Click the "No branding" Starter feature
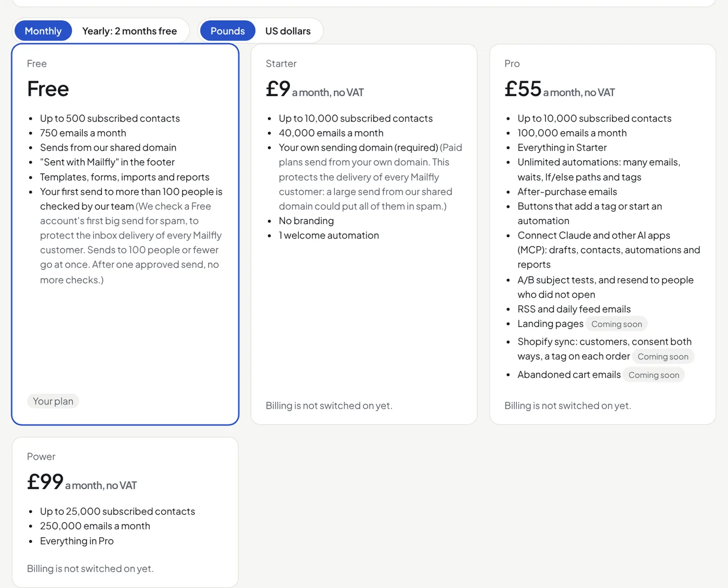The image size is (728, 588). click(x=306, y=221)
